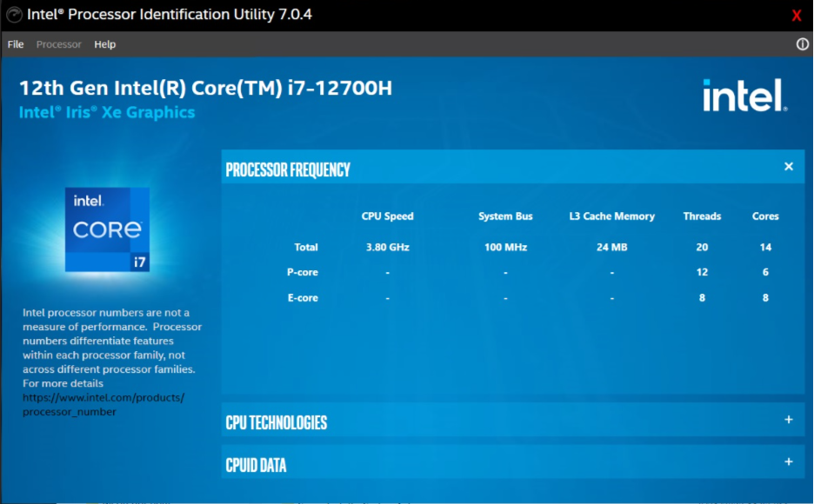Click the Intel Core i7 badge image
The height and width of the screenshot is (504, 814).
108,229
